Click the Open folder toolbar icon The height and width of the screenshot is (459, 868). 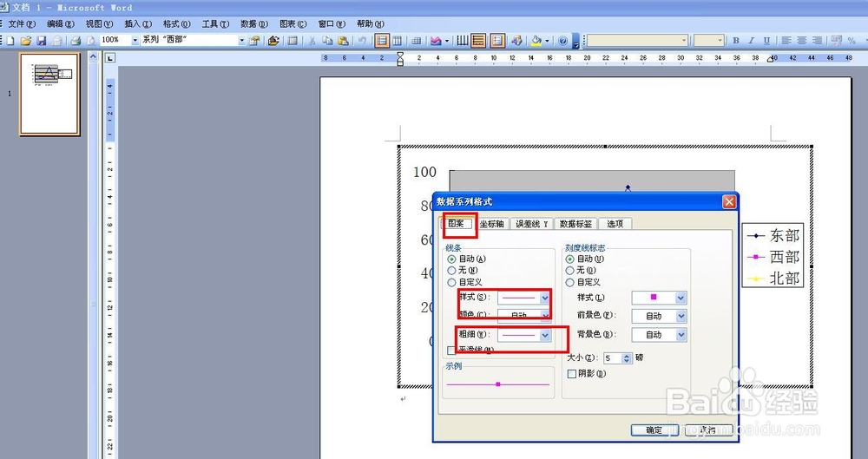click(25, 41)
